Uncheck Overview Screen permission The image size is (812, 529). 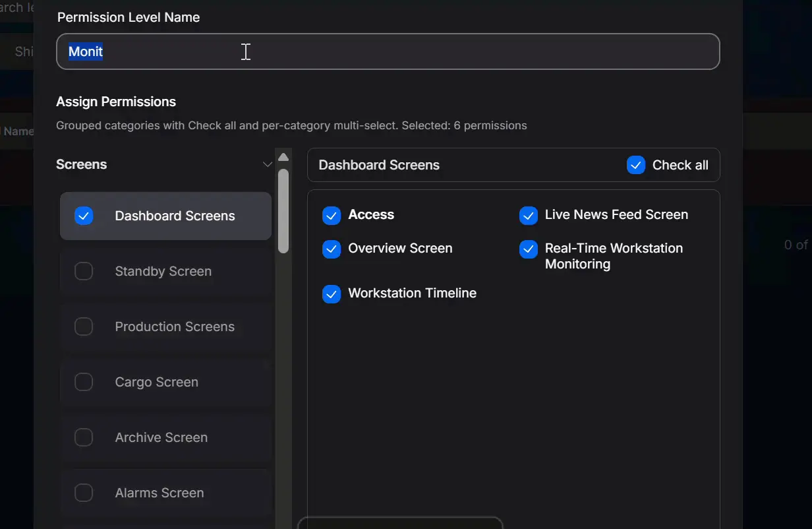pyautogui.click(x=332, y=249)
